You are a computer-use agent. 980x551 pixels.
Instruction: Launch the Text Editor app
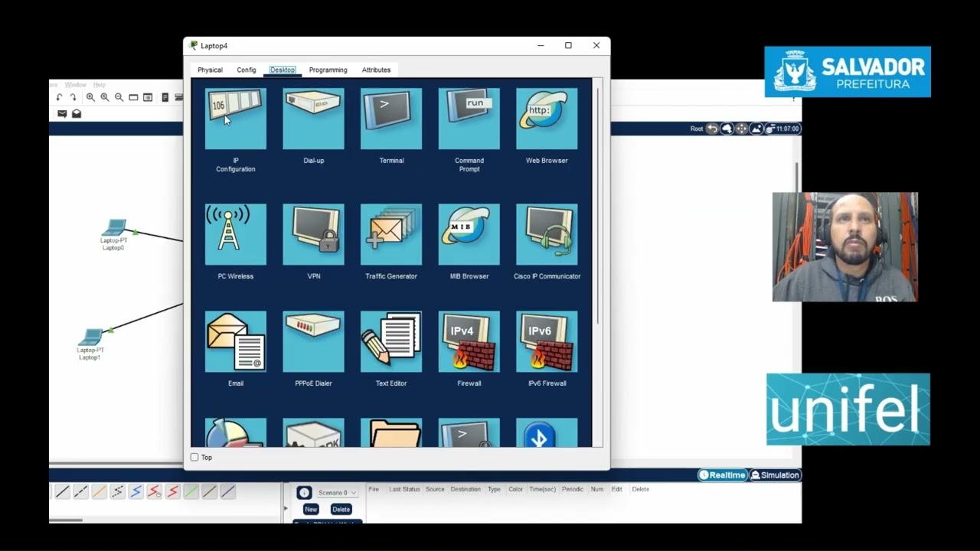pyautogui.click(x=391, y=341)
